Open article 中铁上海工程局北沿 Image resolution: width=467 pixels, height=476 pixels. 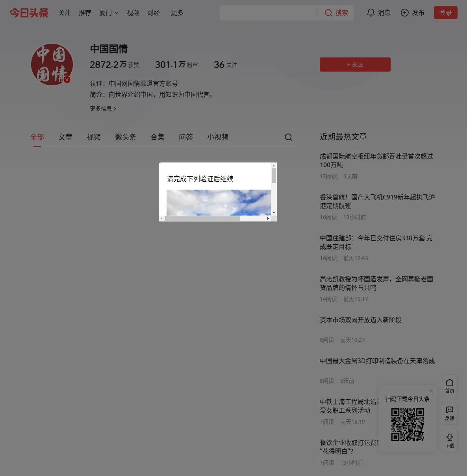(x=349, y=406)
